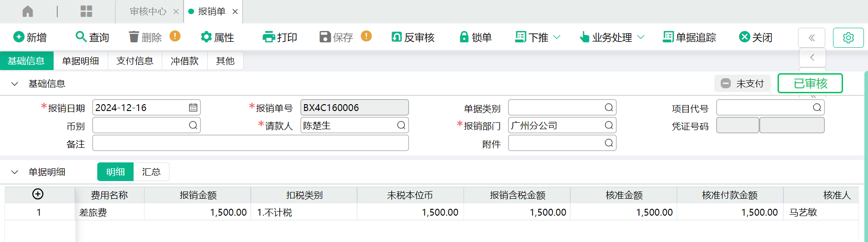Viewport: 868px width, 242px height.
Task: Expand the 下推 dropdown menu
Action: pyautogui.click(x=557, y=37)
